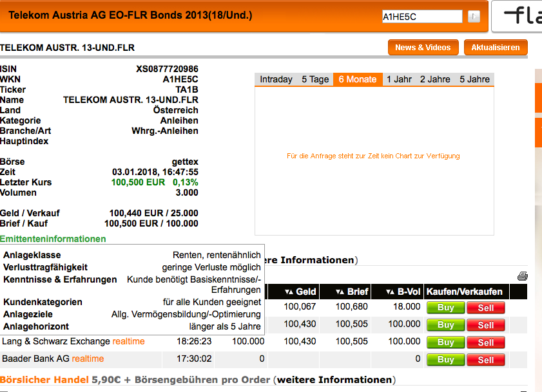Click Buy in the Baader Bank AG row
The width and height of the screenshot is (542, 392).
pyautogui.click(x=445, y=360)
